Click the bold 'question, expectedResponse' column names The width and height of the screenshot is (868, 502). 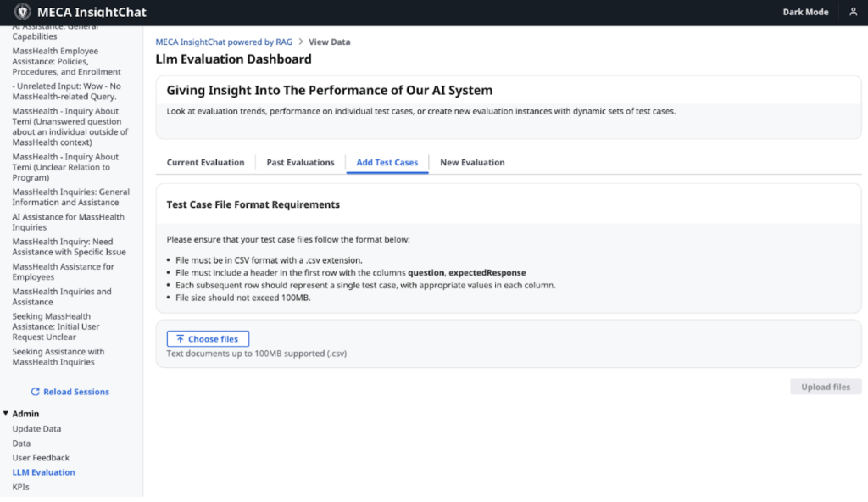[467, 272]
